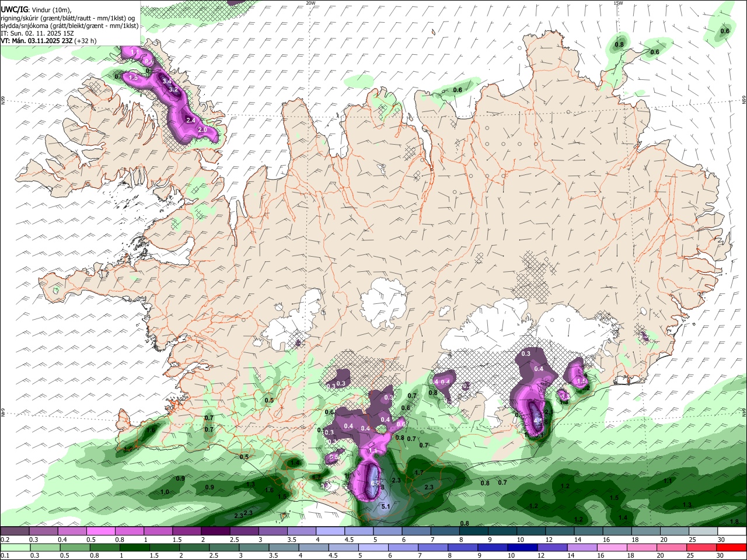Click the 5.1 precipitation value off the south coast
This screenshot has width=747, height=560.
385,507
